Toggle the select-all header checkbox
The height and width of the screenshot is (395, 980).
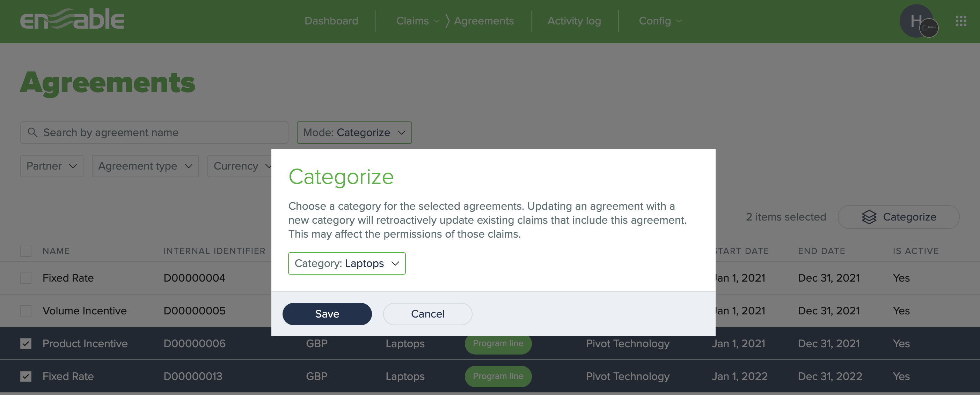(25, 251)
